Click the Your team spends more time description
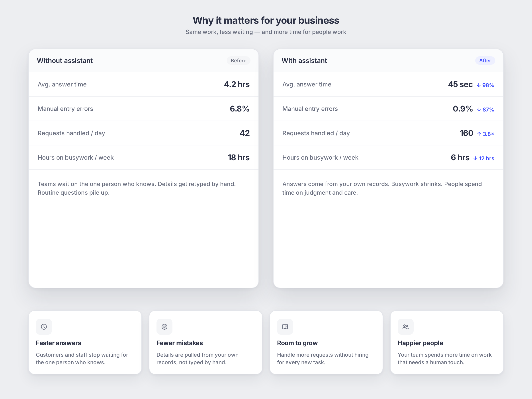This screenshot has height=399, width=532. click(x=444, y=359)
